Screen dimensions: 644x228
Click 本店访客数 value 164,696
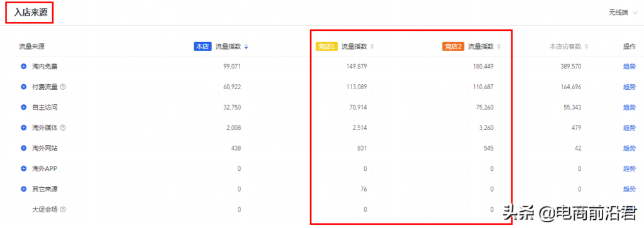571,87
